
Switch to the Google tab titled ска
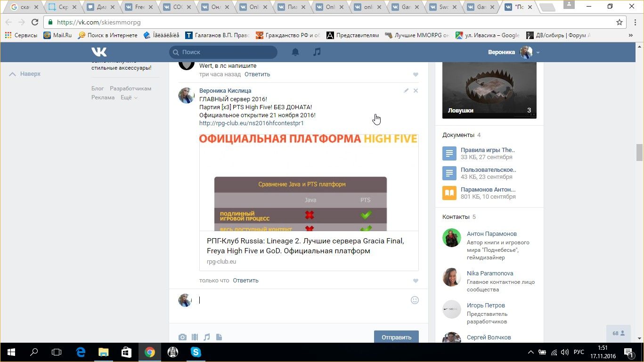coord(24,7)
